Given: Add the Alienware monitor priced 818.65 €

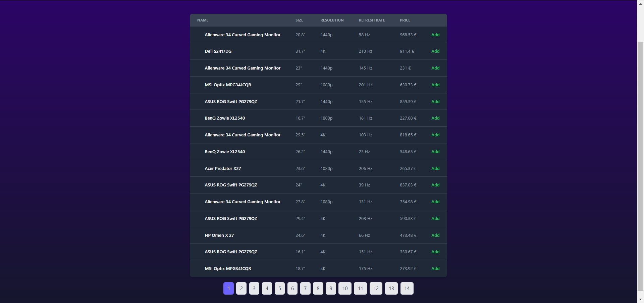Looking at the screenshot, I should [435, 135].
